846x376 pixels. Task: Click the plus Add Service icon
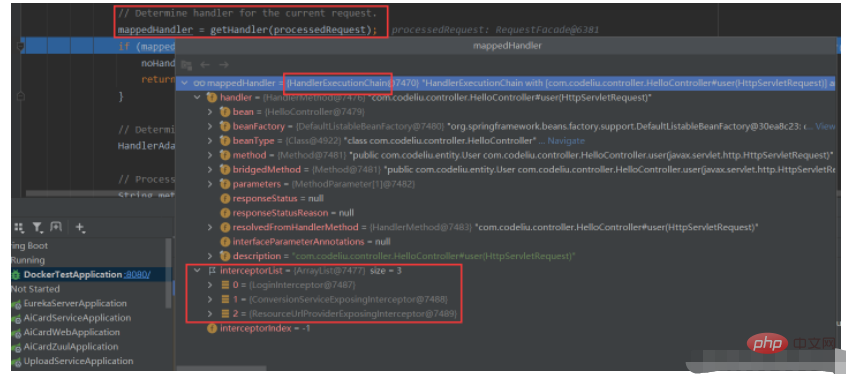click(x=80, y=228)
